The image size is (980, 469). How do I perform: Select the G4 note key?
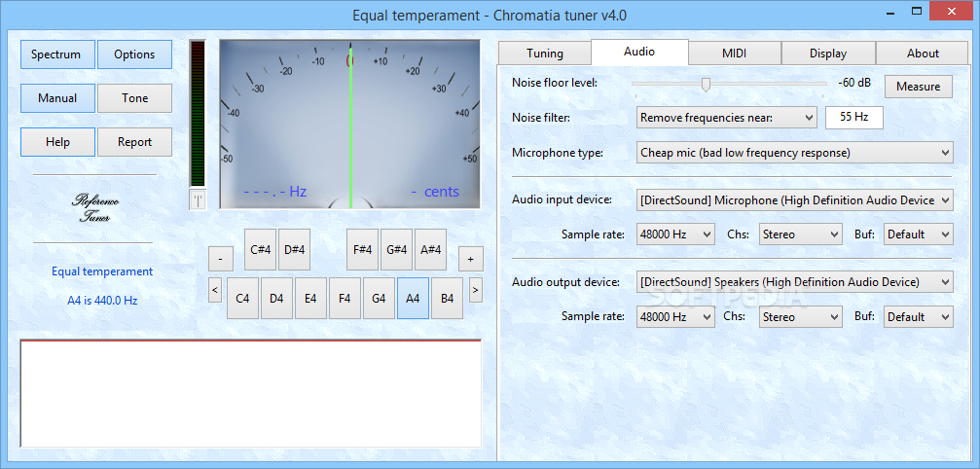point(379,298)
